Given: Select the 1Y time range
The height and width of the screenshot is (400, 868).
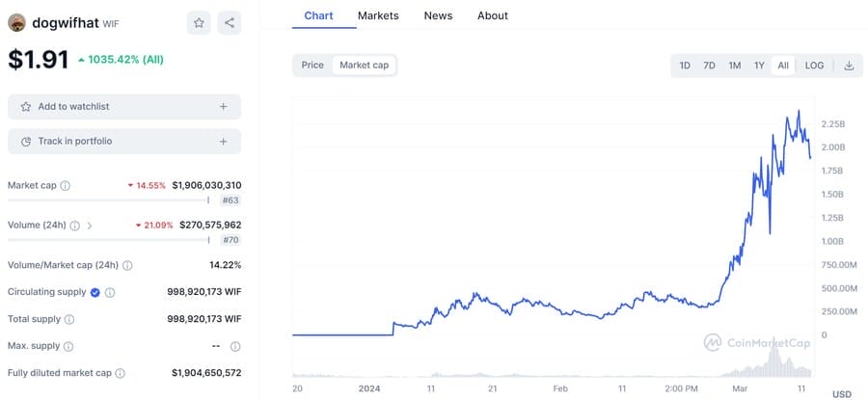Looking at the screenshot, I should pyautogui.click(x=759, y=66).
